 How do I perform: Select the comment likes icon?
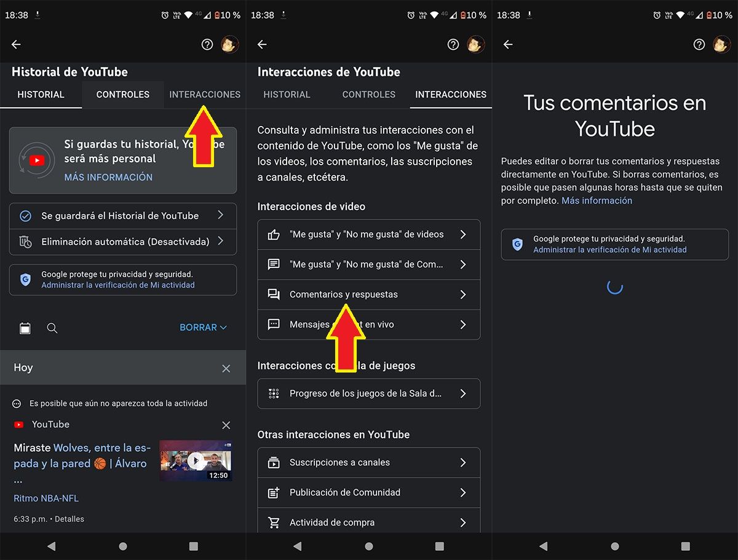[x=273, y=264]
